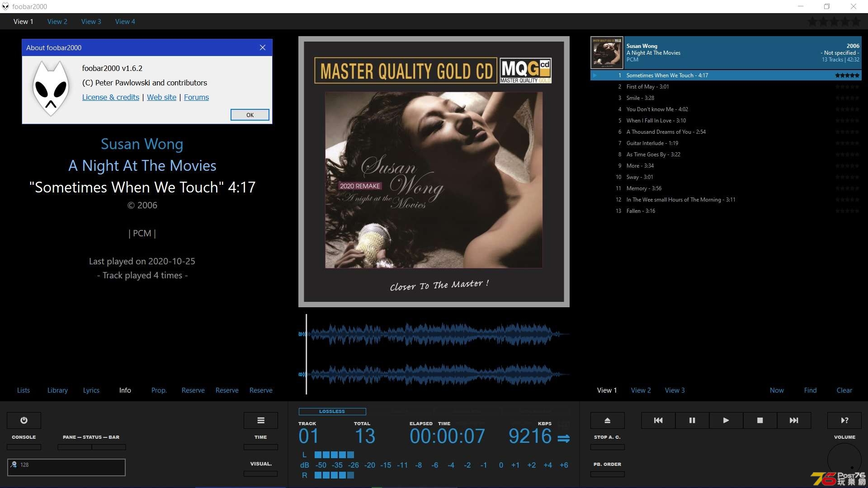Skip to previous track
Screen dimensions: 868x488
pos(658,420)
